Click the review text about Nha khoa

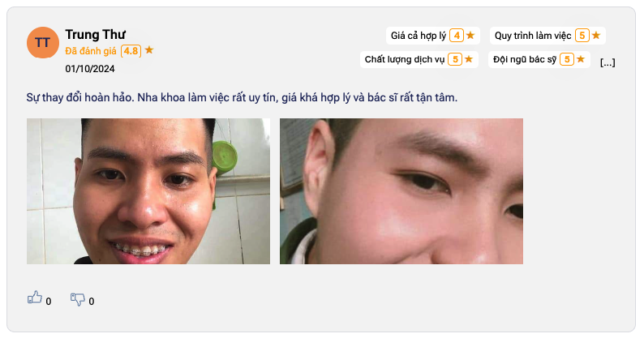point(242,97)
